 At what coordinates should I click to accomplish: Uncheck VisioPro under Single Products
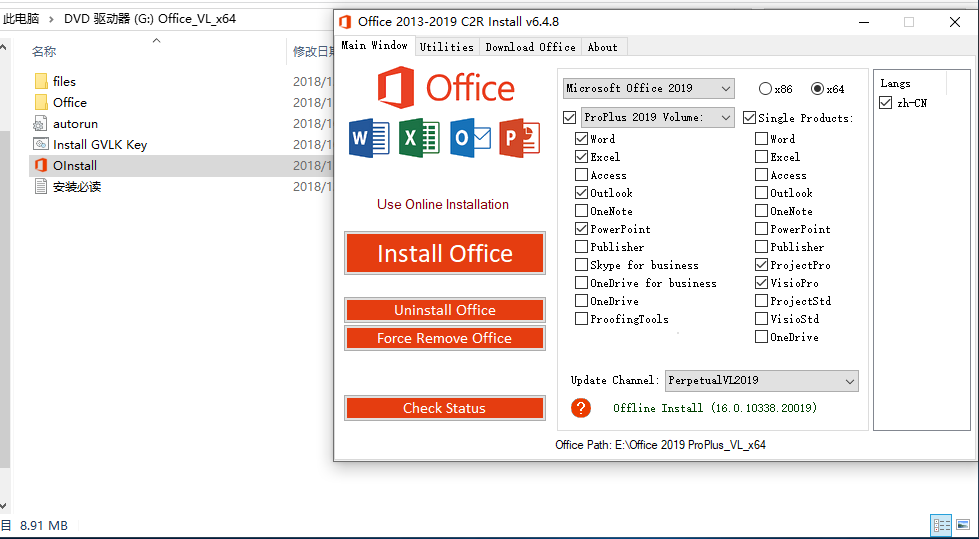click(x=761, y=283)
